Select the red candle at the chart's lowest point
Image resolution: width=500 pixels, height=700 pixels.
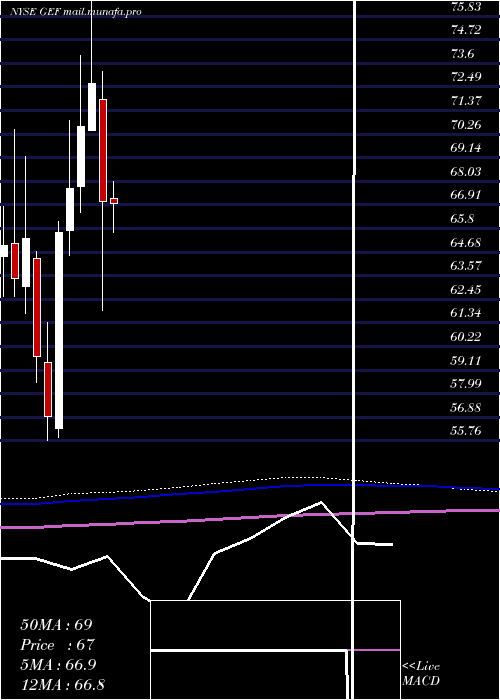click(48, 389)
